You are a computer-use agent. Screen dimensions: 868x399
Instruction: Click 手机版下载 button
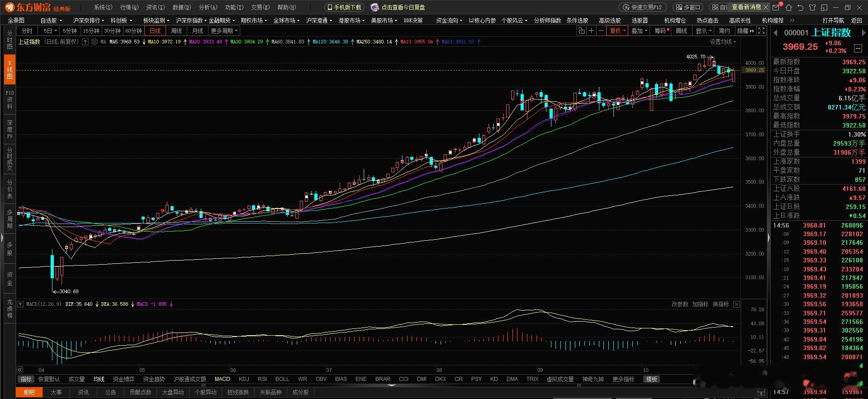(x=344, y=7)
